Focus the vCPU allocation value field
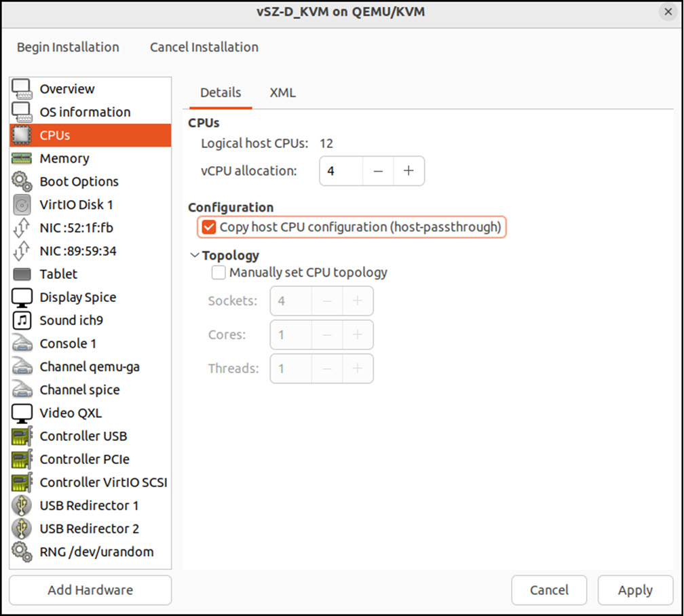The height and width of the screenshot is (616, 684). tap(341, 170)
